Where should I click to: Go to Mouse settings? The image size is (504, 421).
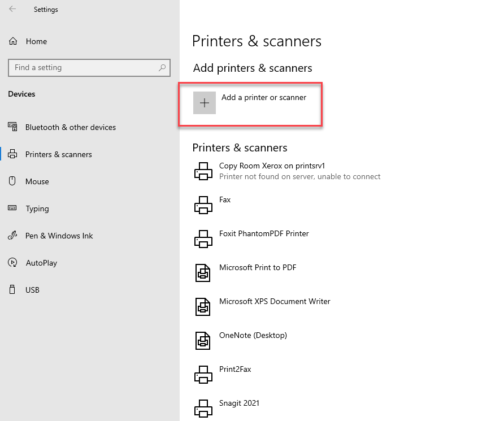point(37,181)
